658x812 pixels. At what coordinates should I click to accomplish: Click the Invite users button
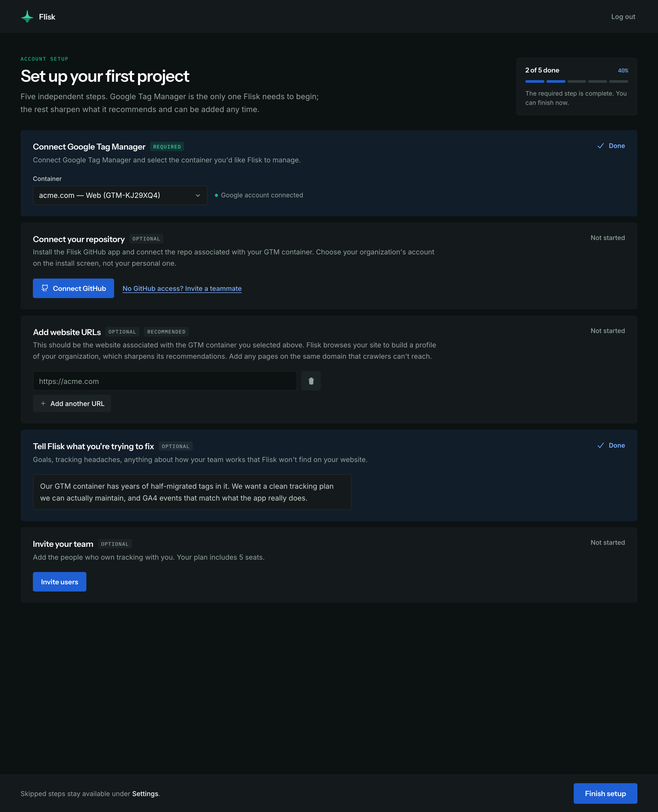coord(60,582)
